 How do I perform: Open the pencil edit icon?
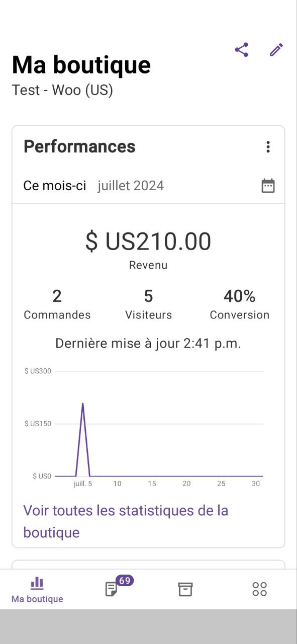[x=276, y=50]
